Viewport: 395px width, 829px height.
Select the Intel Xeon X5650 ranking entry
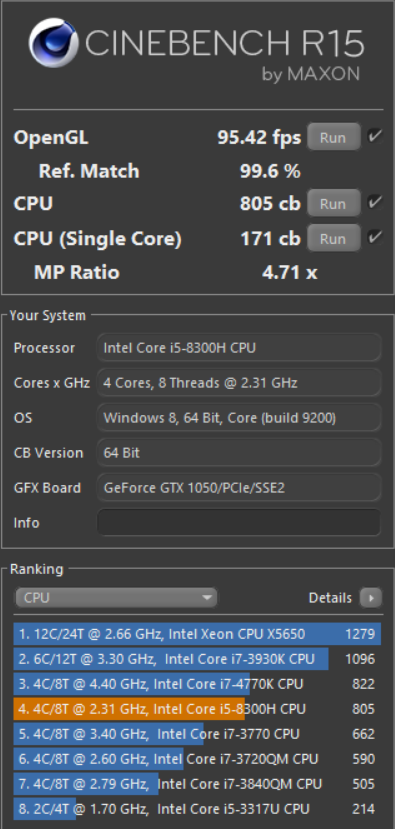197,634
